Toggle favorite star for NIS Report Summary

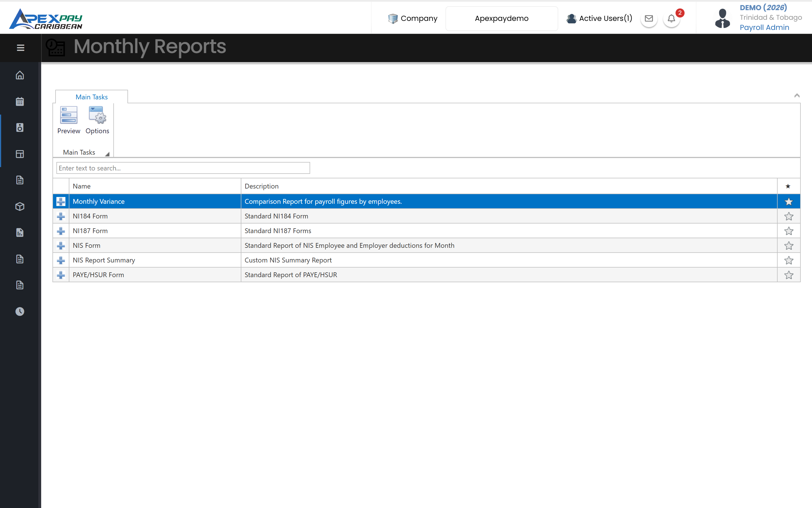pos(789,260)
